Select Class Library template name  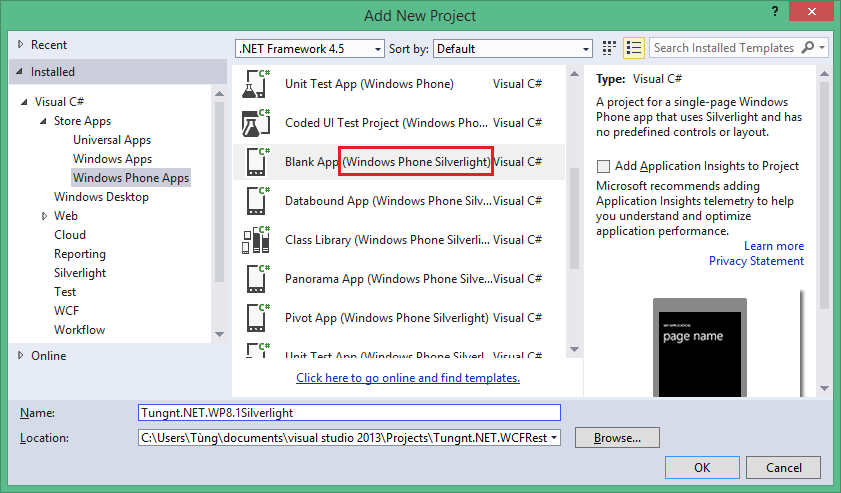click(x=387, y=240)
